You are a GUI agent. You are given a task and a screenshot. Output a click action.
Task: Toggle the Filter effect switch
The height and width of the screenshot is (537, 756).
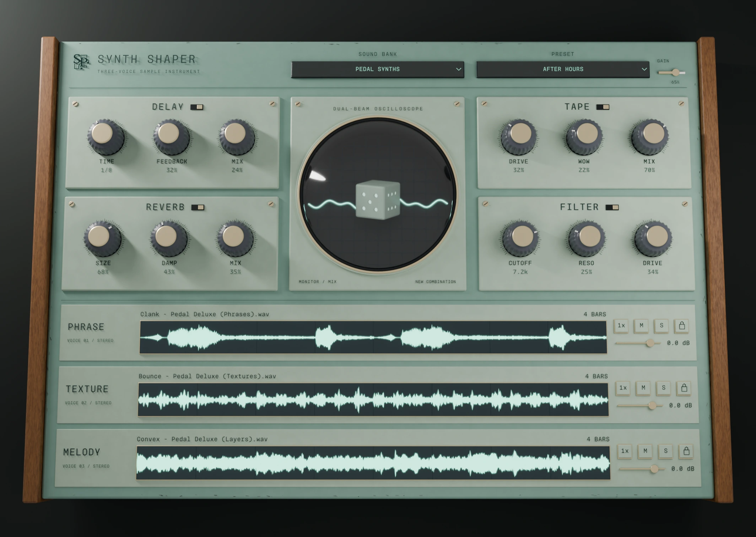(x=612, y=207)
